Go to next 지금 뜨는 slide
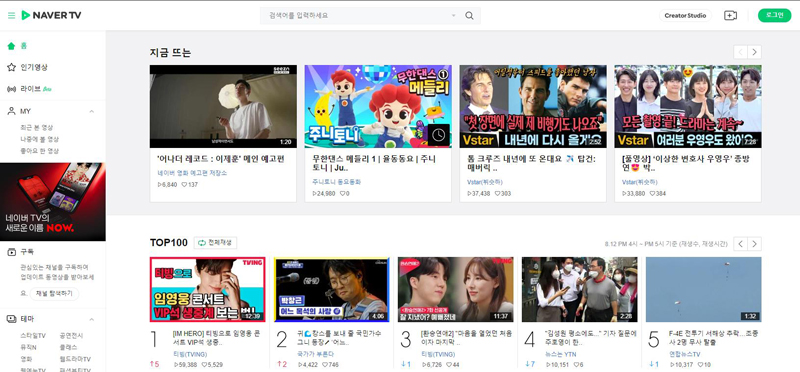This screenshot has height=372, width=800. click(x=755, y=52)
